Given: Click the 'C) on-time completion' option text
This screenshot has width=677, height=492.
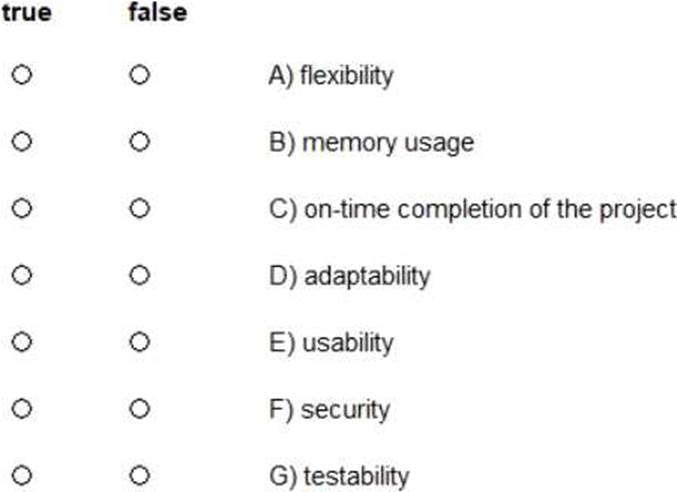Looking at the screenshot, I should [x=473, y=210].
